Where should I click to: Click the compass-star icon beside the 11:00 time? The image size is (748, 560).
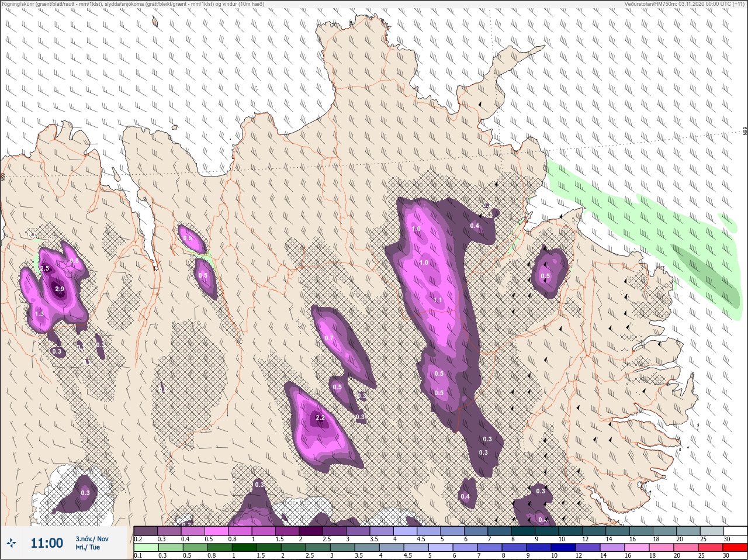pos(11,544)
